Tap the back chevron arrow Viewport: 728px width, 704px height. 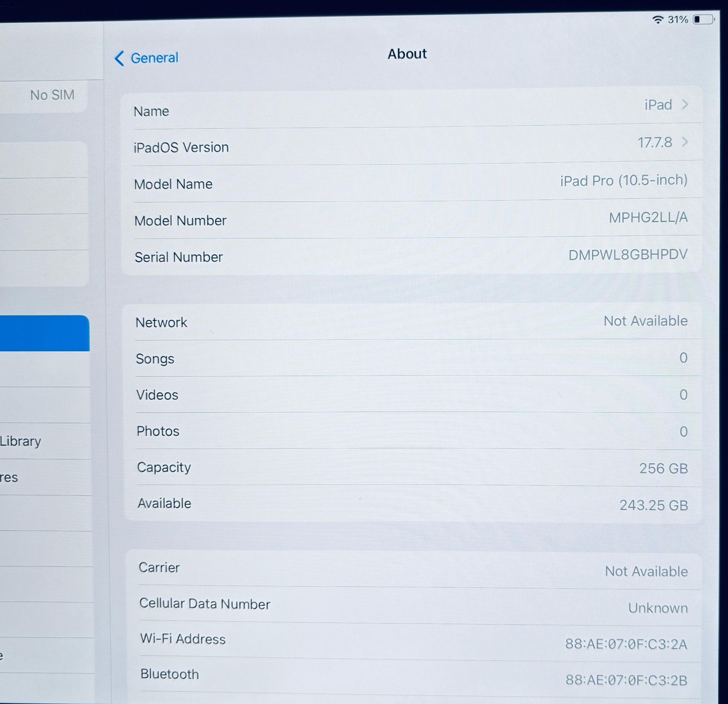[119, 58]
